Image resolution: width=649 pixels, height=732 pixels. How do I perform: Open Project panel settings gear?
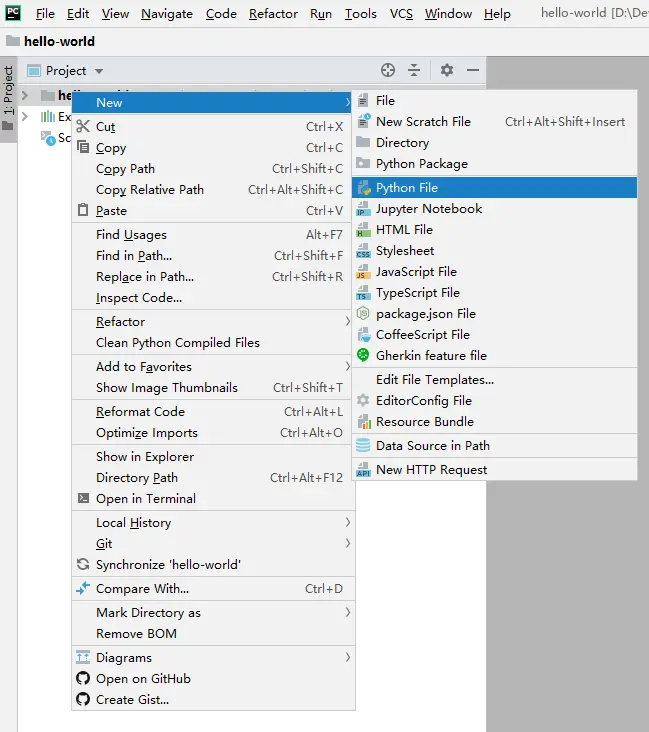(x=447, y=70)
